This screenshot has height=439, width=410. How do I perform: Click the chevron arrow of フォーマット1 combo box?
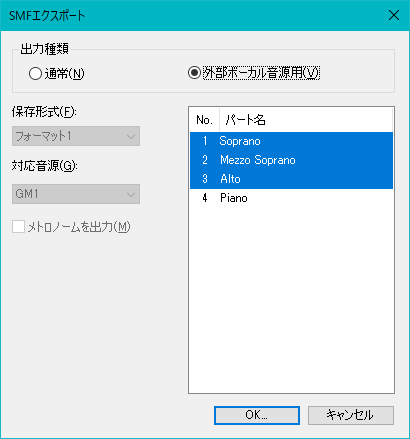[131, 136]
